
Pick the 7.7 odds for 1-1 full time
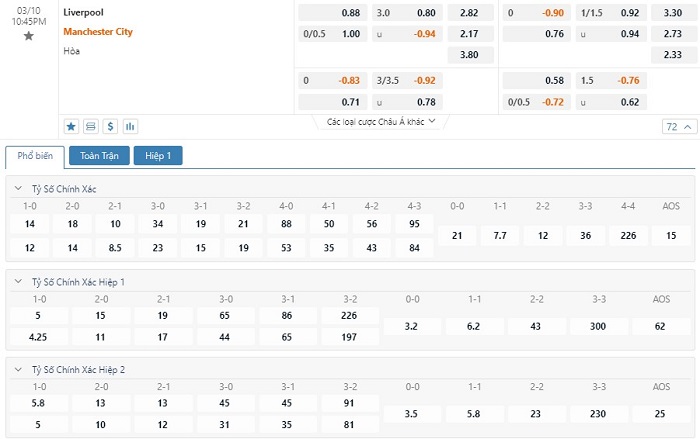(x=500, y=236)
